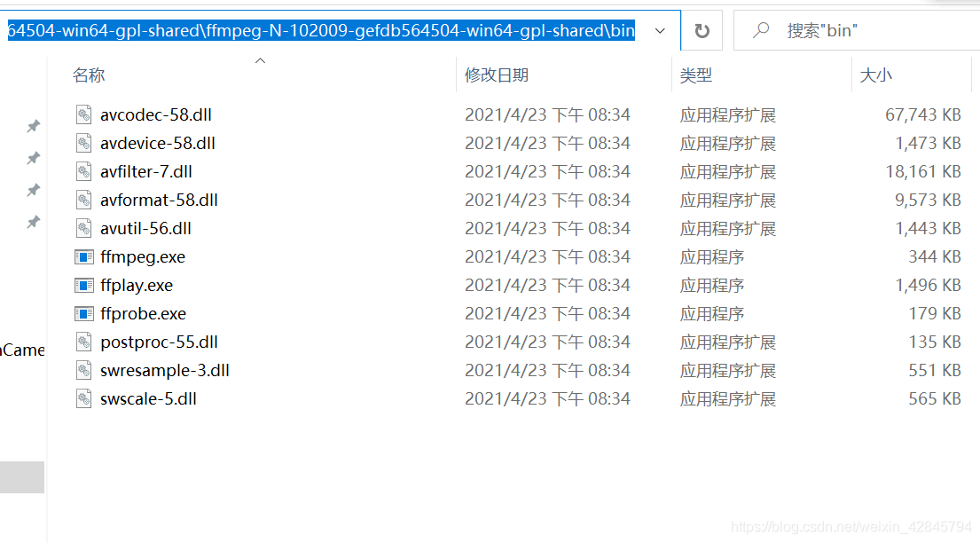
Task: Click the highlighted address bar path
Action: (321, 31)
